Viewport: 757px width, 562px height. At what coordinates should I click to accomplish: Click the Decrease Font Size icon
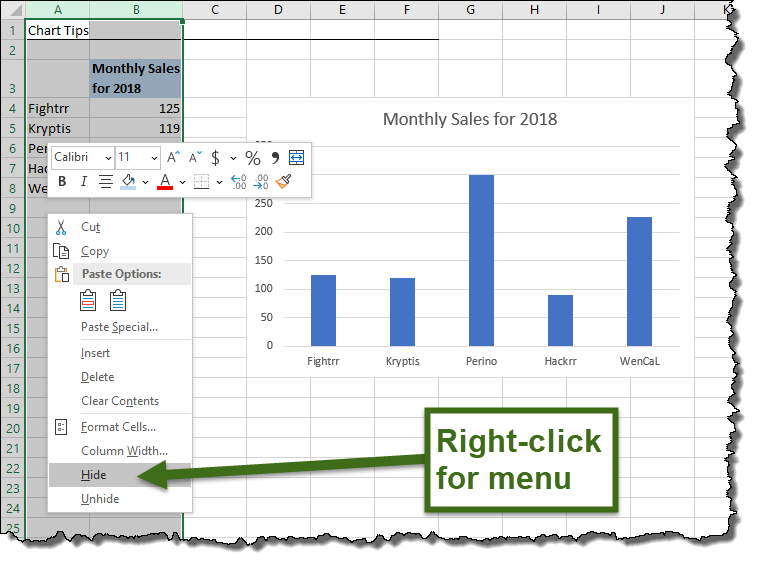[196, 158]
